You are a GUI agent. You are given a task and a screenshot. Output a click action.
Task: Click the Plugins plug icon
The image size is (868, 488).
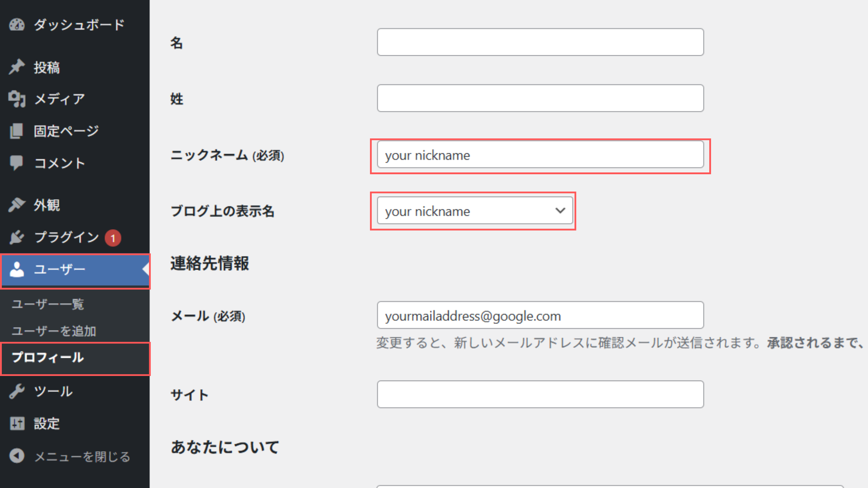coord(17,237)
